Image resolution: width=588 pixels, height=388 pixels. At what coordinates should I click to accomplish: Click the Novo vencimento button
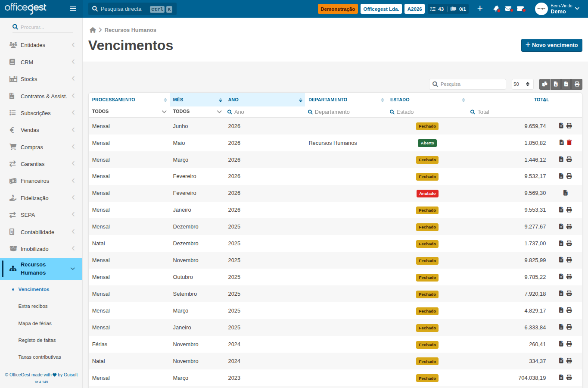pos(552,45)
